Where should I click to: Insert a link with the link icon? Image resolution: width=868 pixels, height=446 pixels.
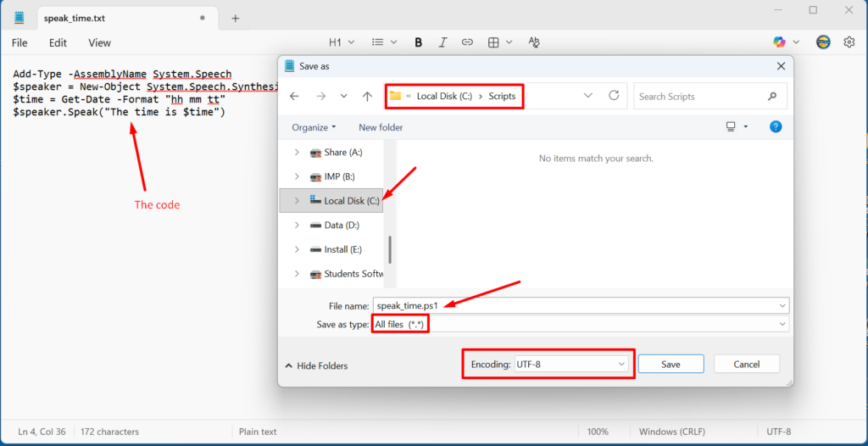point(467,42)
